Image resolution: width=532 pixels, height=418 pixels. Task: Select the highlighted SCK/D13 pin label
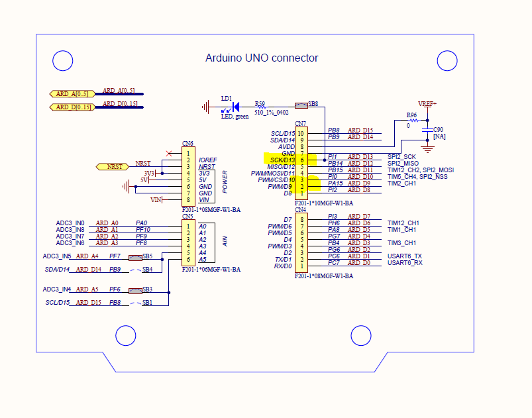(x=283, y=160)
